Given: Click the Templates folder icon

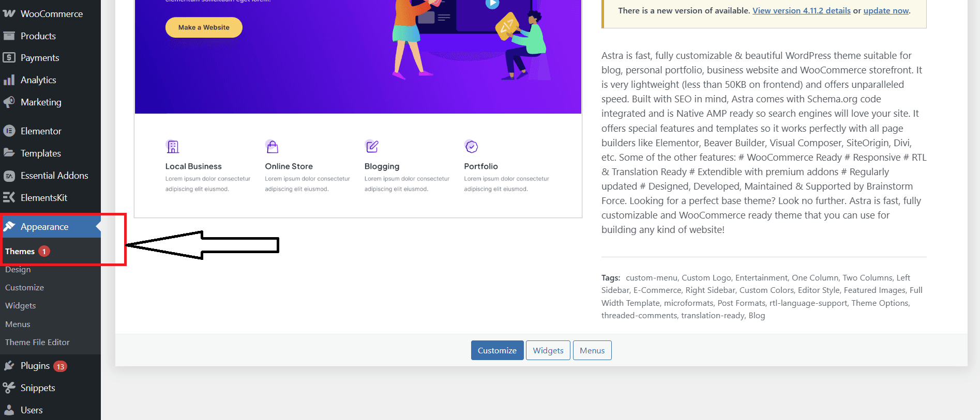Looking at the screenshot, I should click(x=9, y=153).
